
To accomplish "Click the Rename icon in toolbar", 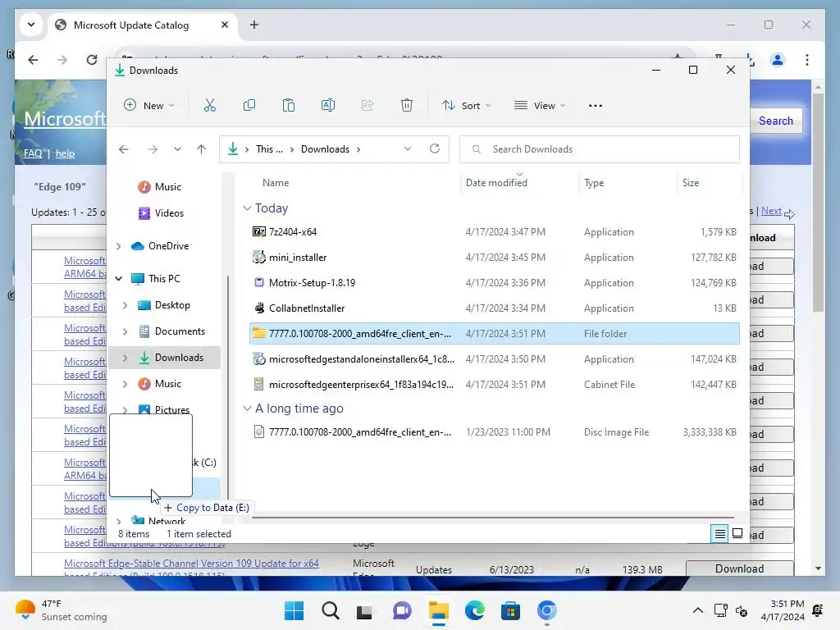I will click(x=328, y=106).
